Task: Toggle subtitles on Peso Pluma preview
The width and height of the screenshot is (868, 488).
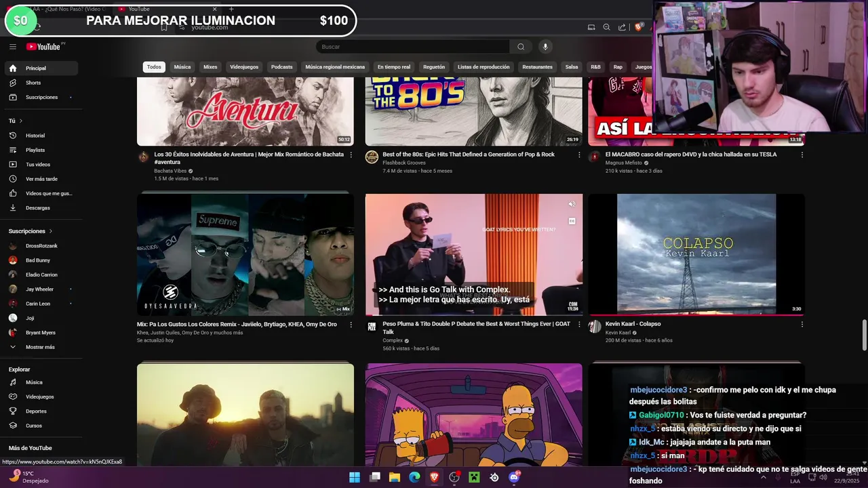Action: tap(572, 221)
